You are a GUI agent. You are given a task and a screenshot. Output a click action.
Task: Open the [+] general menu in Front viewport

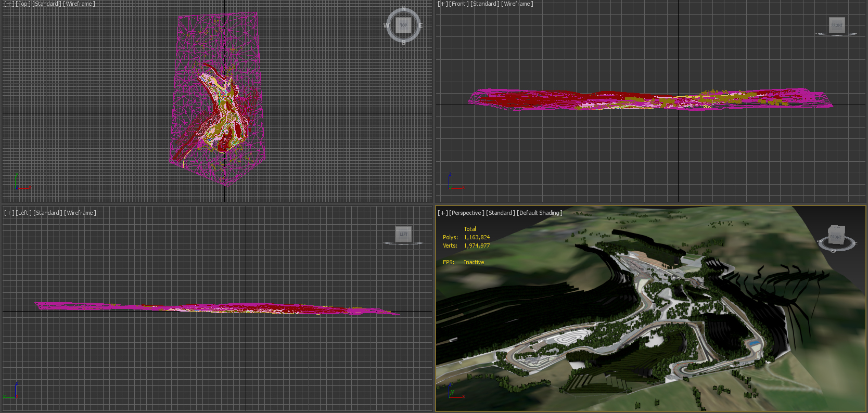[x=442, y=4]
